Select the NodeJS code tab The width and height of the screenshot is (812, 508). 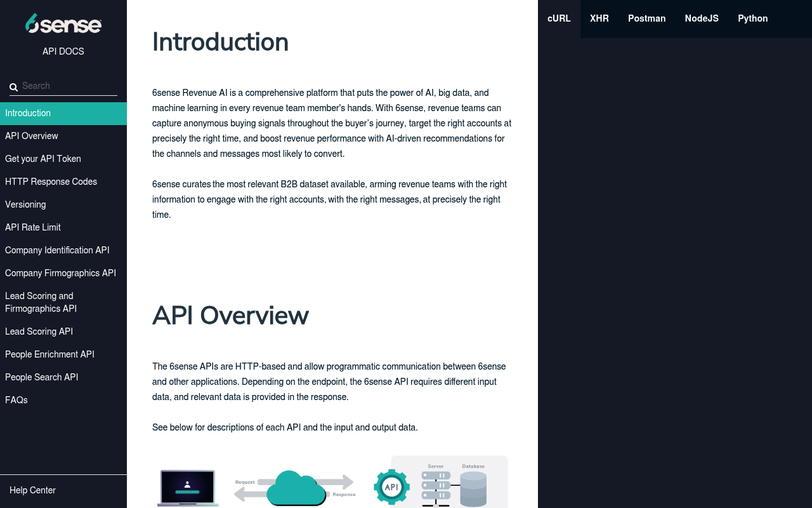[702, 19]
